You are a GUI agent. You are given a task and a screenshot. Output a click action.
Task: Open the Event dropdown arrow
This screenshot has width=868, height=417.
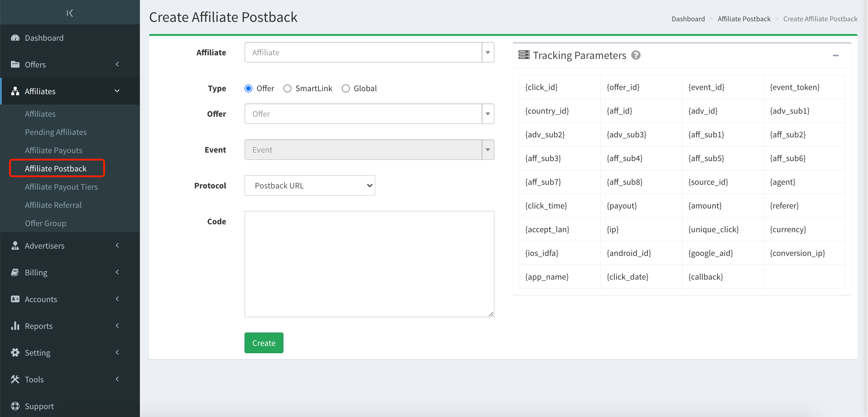click(488, 150)
